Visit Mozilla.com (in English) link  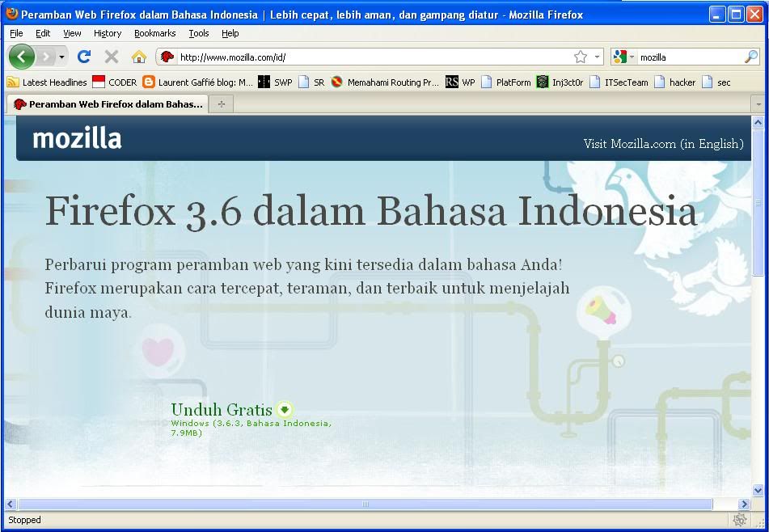click(x=663, y=144)
